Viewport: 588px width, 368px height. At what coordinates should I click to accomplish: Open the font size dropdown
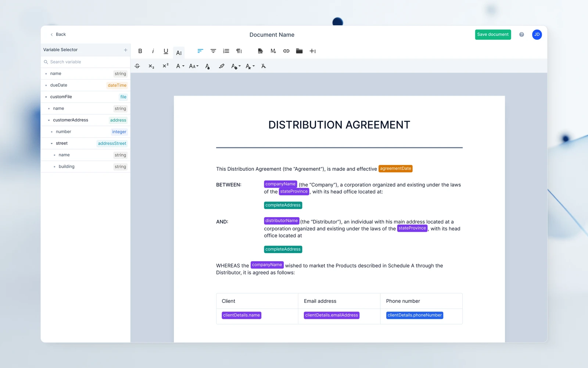coord(194,66)
